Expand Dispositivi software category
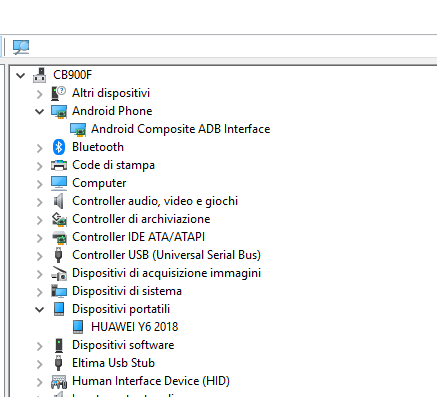Viewport: 437px width, 397px height. coord(40,346)
